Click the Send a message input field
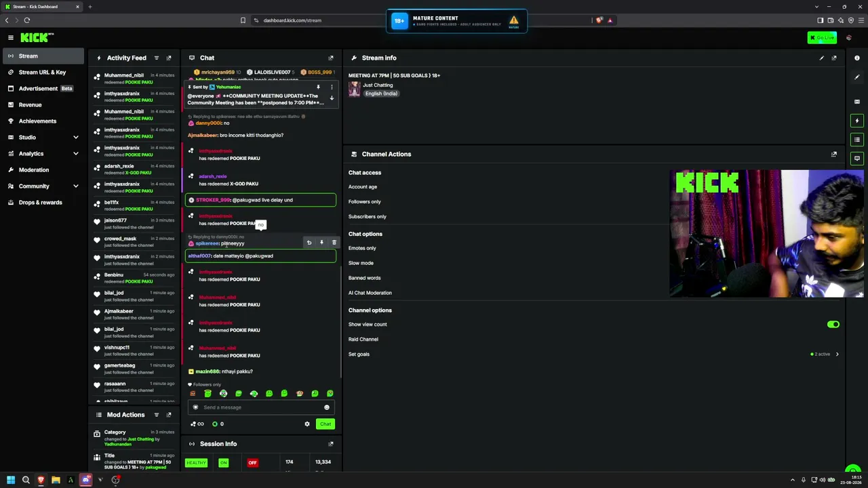 click(x=260, y=407)
